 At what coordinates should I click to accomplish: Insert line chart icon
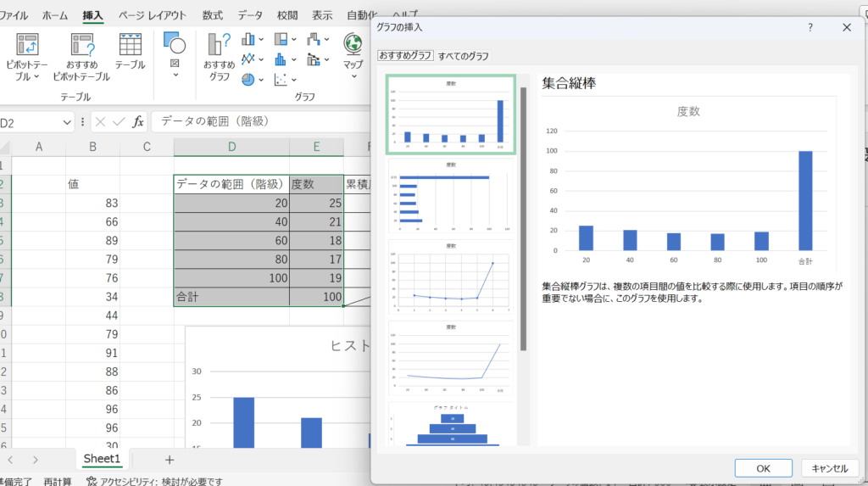click(x=248, y=59)
